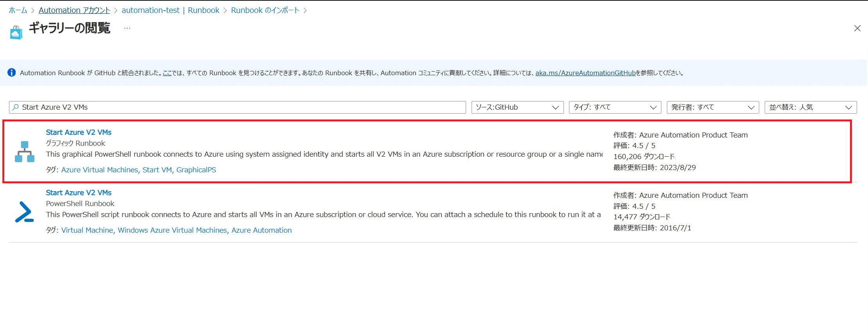The image size is (868, 333).
Task: Open the ソース:GitHub source dropdown
Action: pos(517,107)
